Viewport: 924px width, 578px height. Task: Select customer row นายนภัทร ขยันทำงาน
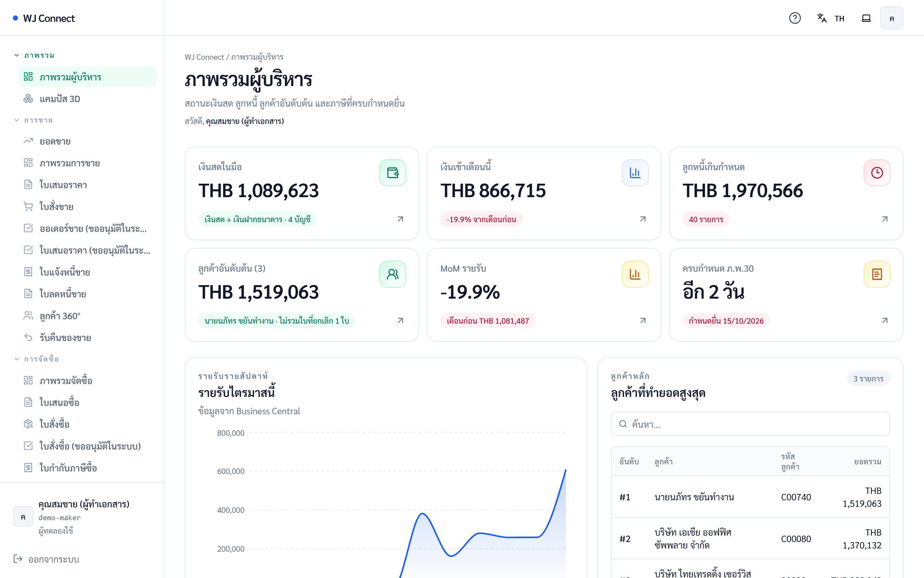pos(750,497)
